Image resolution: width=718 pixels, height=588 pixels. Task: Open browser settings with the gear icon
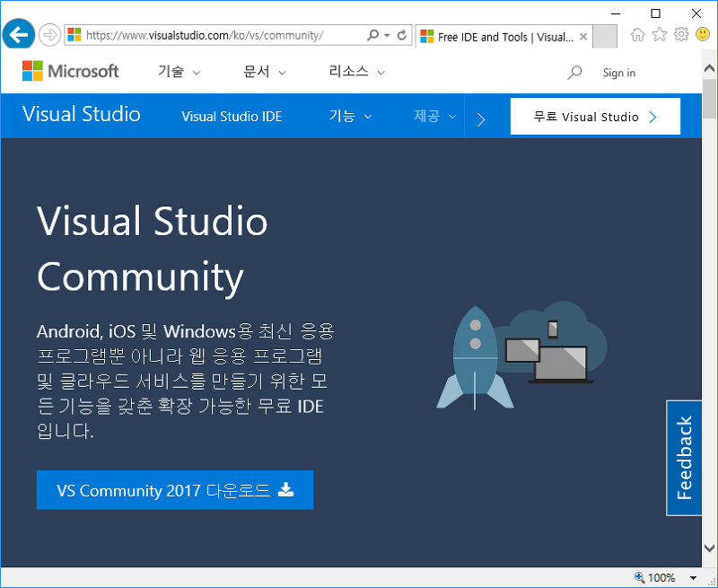coord(680,33)
